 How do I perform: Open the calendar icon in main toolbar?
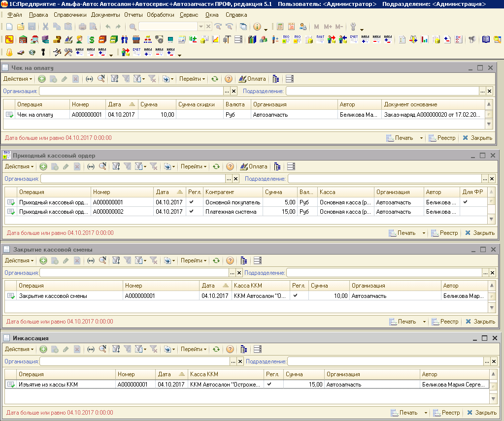[291, 27]
